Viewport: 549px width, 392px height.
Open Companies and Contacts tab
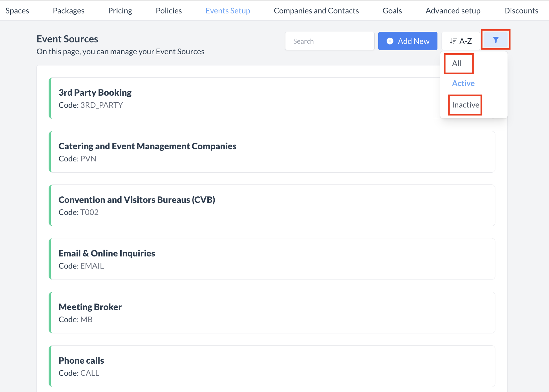pyautogui.click(x=316, y=11)
